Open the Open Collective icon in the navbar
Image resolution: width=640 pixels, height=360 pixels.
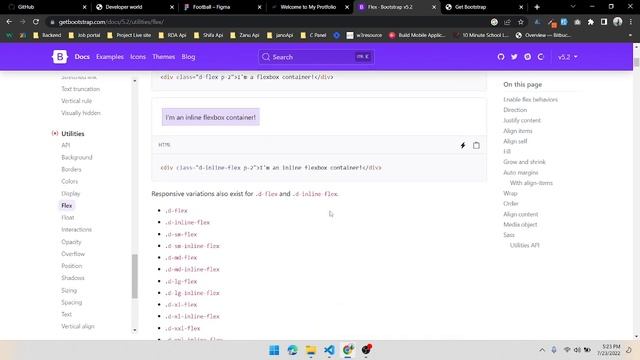click(541, 57)
